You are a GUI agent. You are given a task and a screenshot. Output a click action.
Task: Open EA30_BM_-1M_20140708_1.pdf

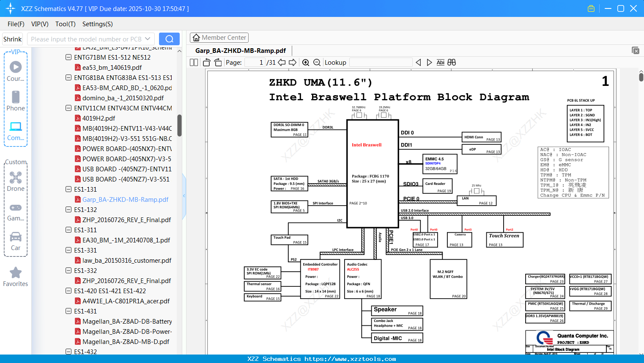point(126,240)
